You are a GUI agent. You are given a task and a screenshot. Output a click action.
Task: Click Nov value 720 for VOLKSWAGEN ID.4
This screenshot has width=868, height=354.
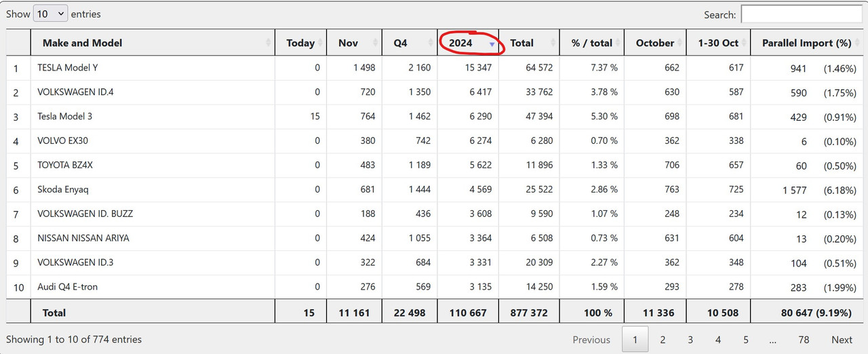368,92
